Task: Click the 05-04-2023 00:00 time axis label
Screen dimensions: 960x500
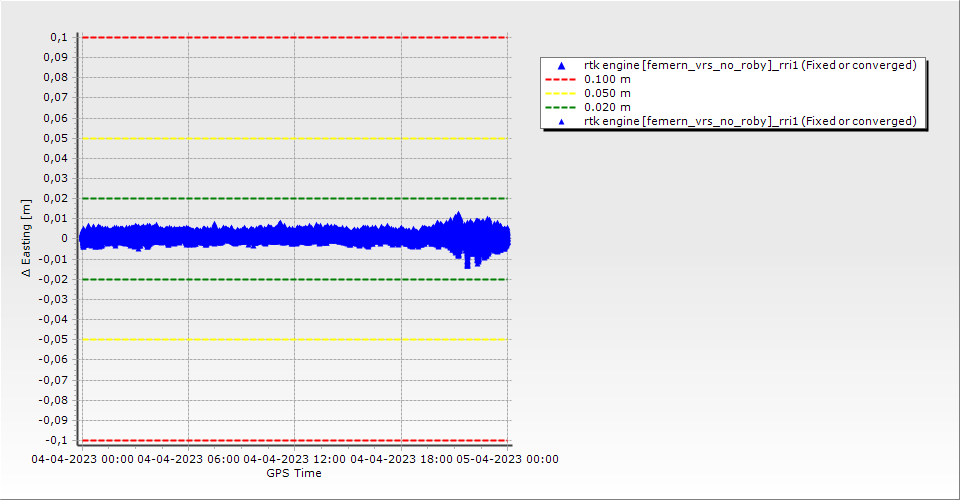Action: [507, 460]
